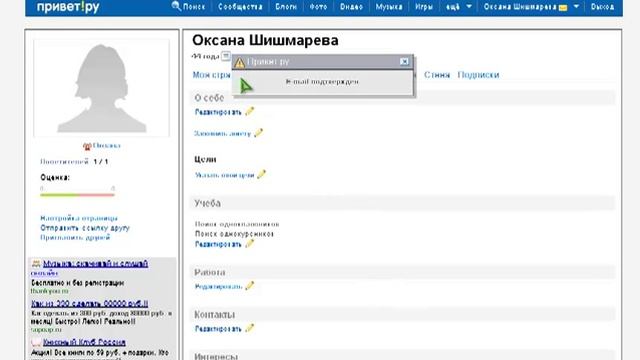Image resolution: width=640 pixels, height=360 pixels.
Task: Open the Как из 300 сделать ad link
Action: pos(89,304)
